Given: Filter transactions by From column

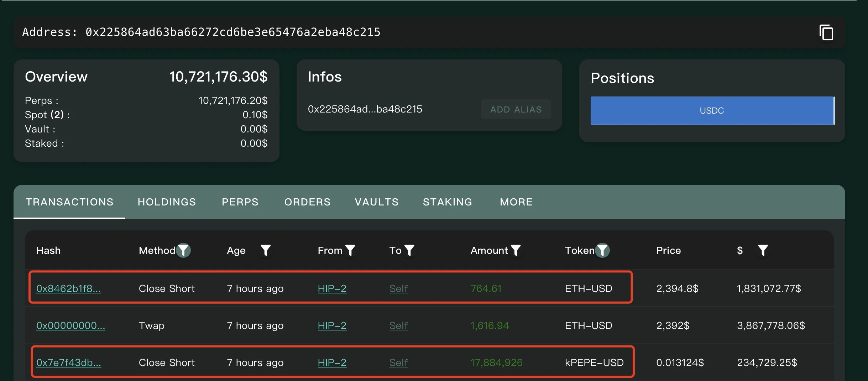Looking at the screenshot, I should (350, 250).
